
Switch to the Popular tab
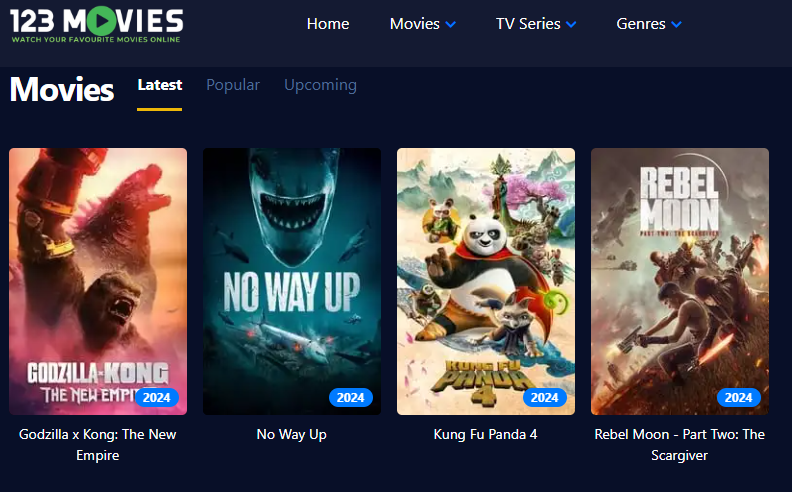pyautogui.click(x=233, y=85)
